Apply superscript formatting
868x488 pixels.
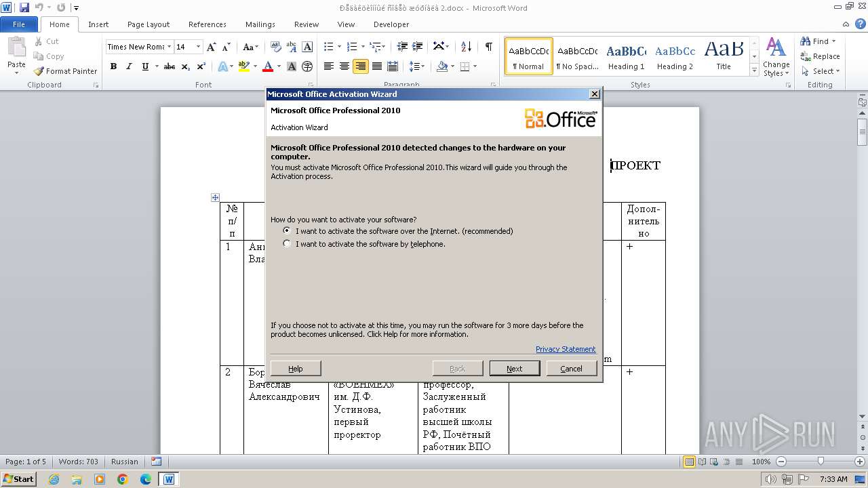pos(201,66)
